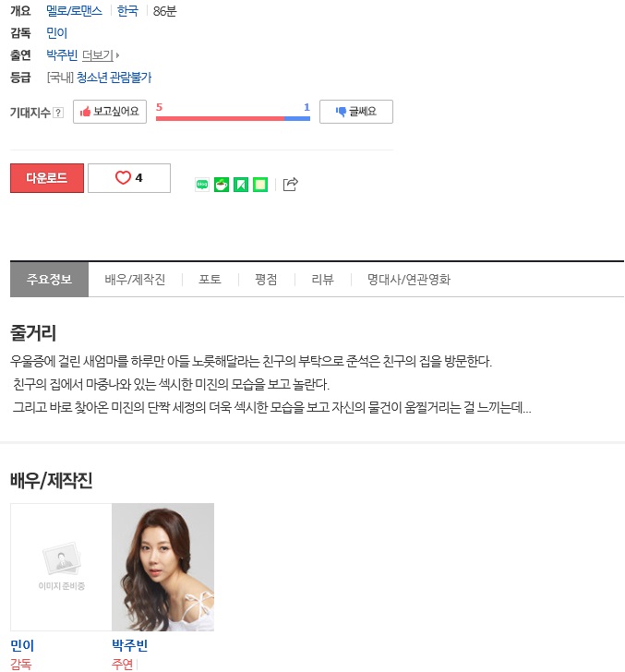Open the 명대사/연관영화 tab
This screenshot has height=672, width=625.
click(x=409, y=280)
